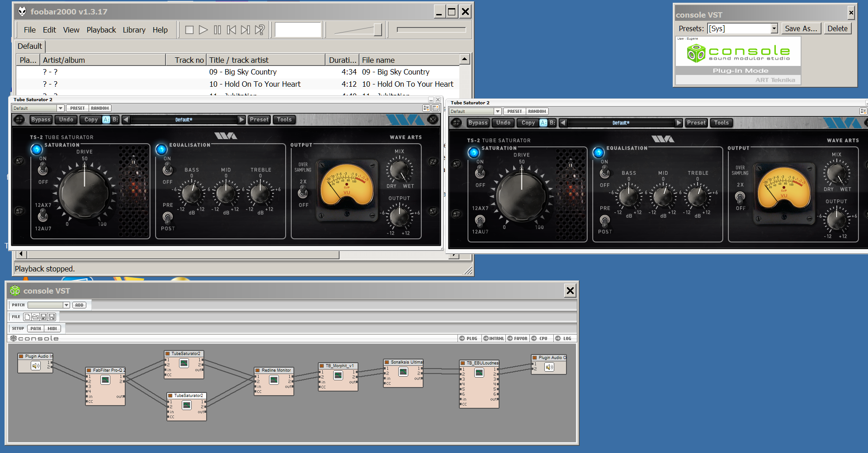Skip to next track in foobar2000

coord(245,30)
